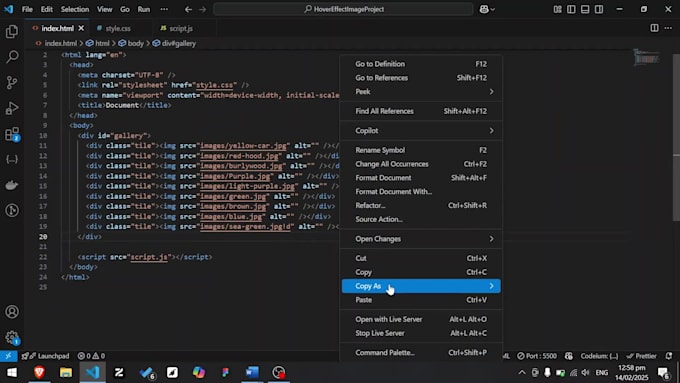This screenshot has height=383, width=680.
Task: Click the HoverEffectImageProject search box
Action: (x=343, y=9)
